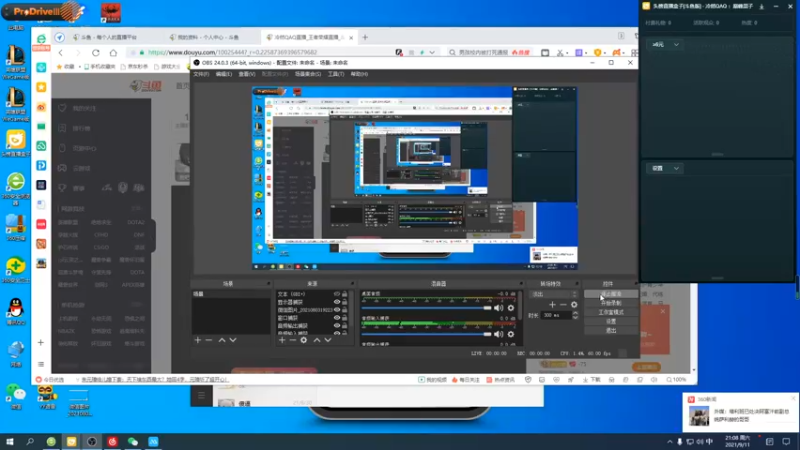Open the scene transition type dropdown

554,294
